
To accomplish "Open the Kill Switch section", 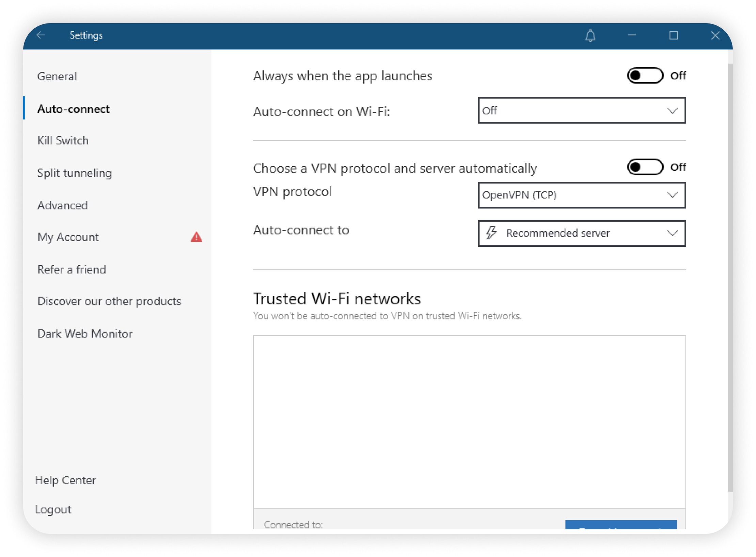I will [x=63, y=141].
